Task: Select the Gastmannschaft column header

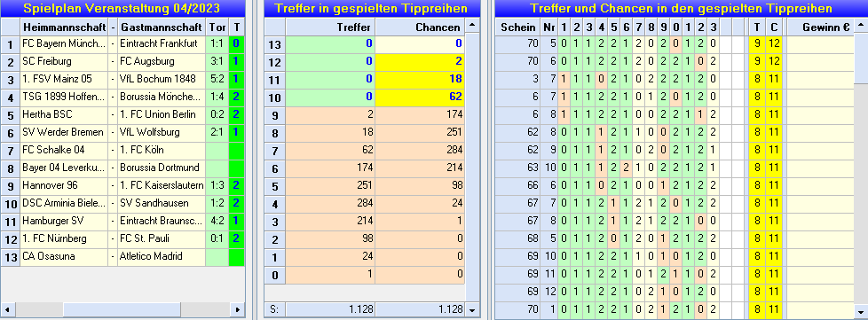Action: [x=162, y=27]
